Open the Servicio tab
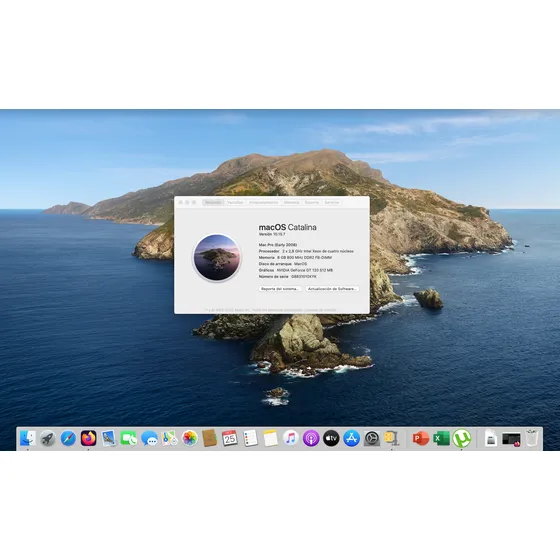 tap(332, 202)
